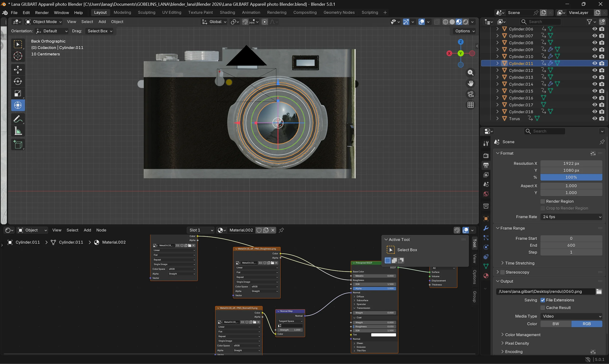Select RGB color mode button
The height and width of the screenshot is (364, 609).
pos(587,324)
